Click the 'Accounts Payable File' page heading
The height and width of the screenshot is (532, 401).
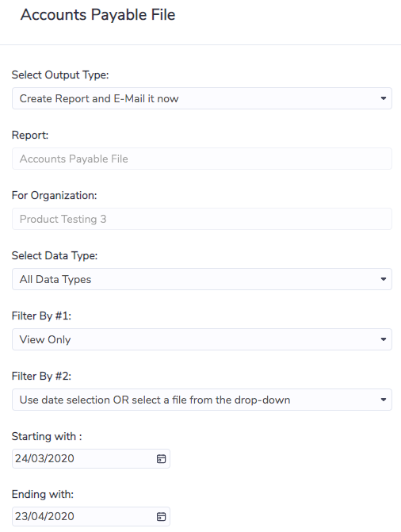pos(97,15)
